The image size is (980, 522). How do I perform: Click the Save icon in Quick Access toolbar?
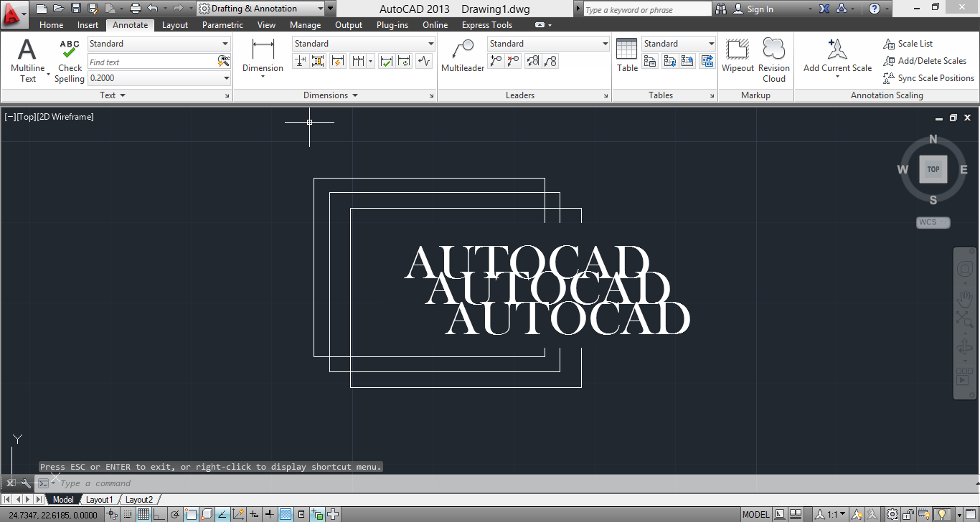[x=76, y=9]
